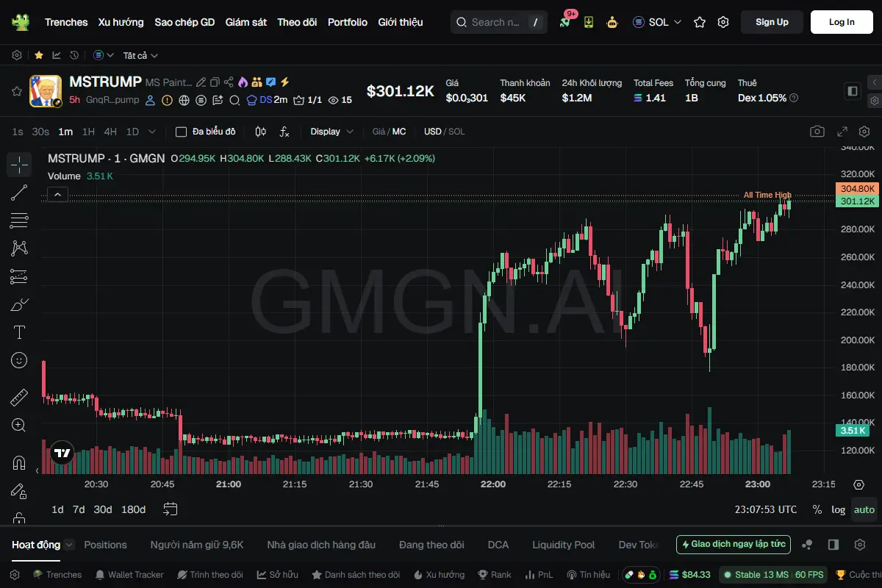Toggle the magnet snapping mode
The image size is (882, 588).
(19, 463)
